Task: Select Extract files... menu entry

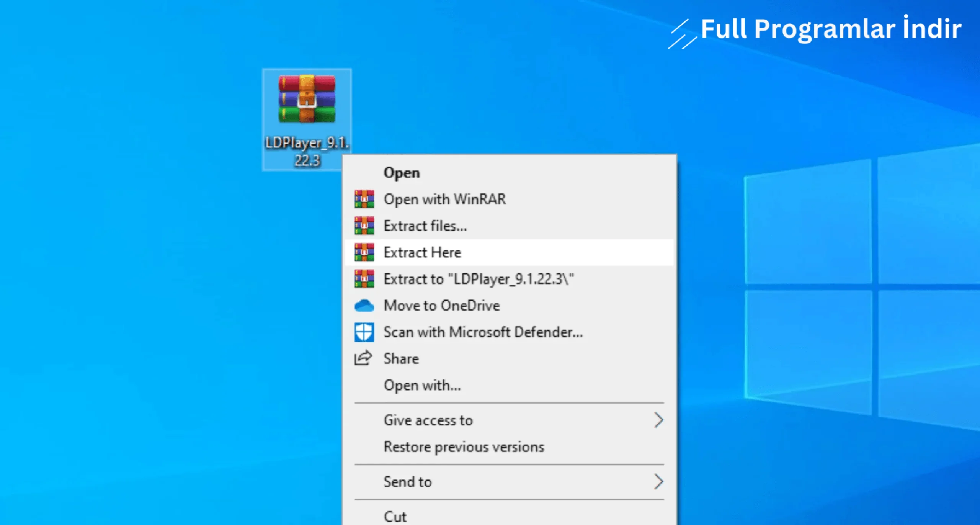Action: tap(509, 226)
